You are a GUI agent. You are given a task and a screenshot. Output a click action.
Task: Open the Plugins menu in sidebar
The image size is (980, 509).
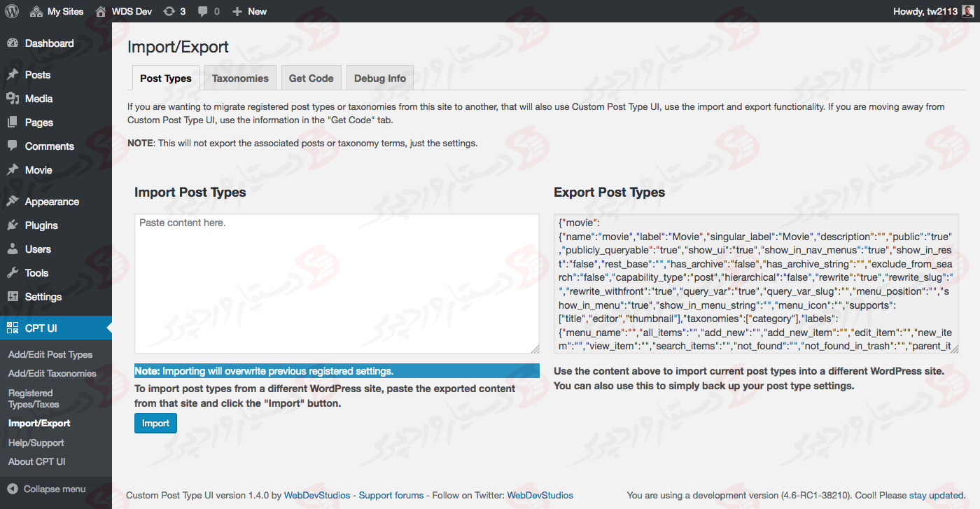(x=41, y=225)
